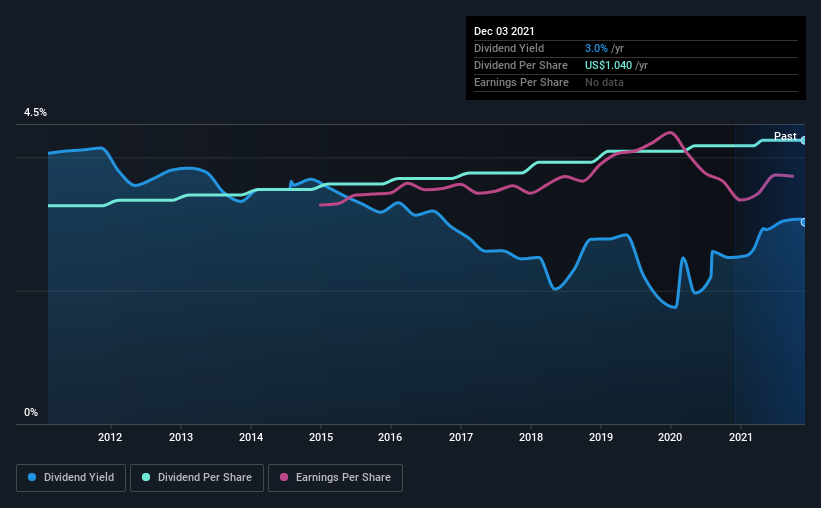Toggle the Dividend Yield legend button

(x=71, y=478)
